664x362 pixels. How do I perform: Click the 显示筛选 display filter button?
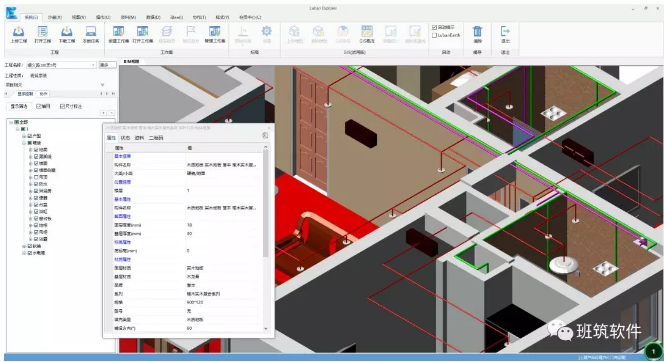[19, 106]
